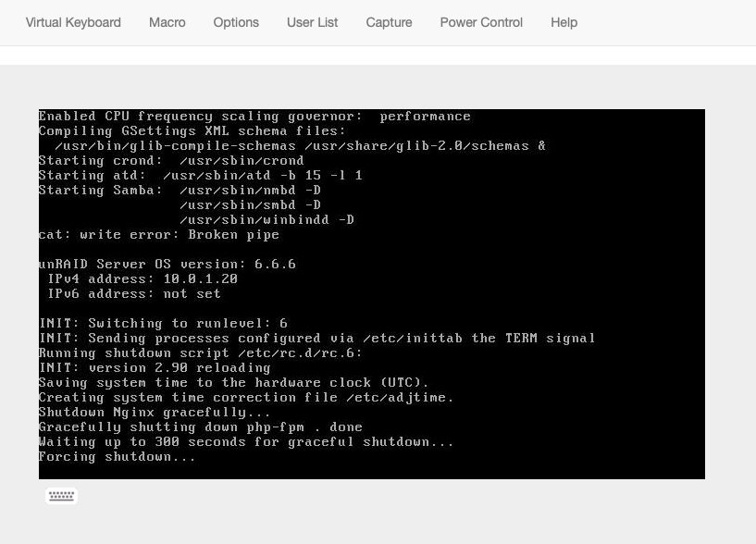756x544 pixels.
Task: Click 'Starting atd: /usr/sbin/atd' line
Action: pyautogui.click(x=201, y=175)
